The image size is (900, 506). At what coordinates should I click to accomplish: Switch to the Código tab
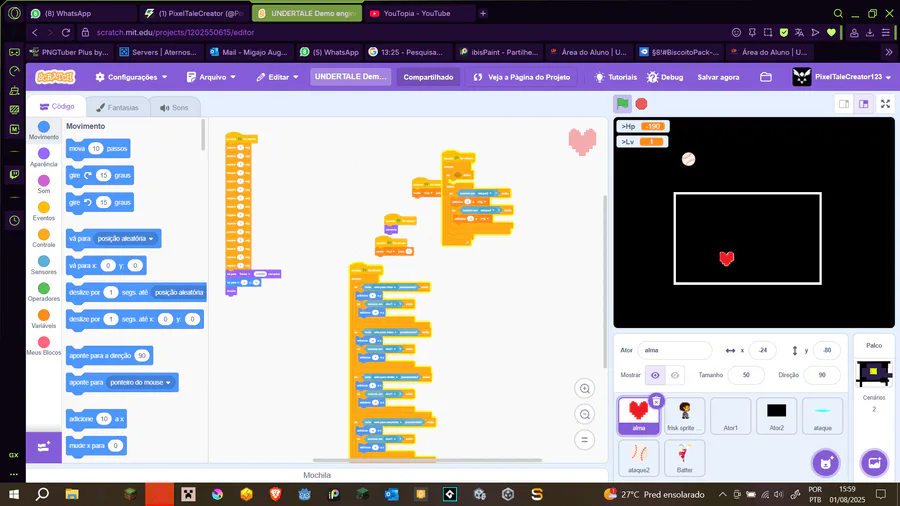click(x=57, y=107)
